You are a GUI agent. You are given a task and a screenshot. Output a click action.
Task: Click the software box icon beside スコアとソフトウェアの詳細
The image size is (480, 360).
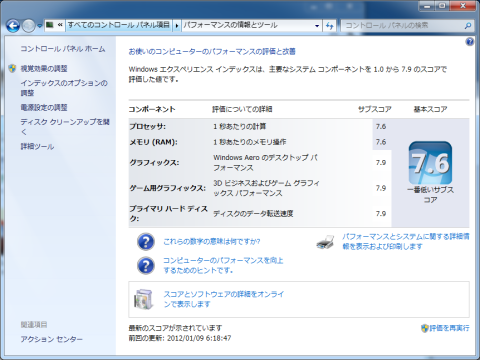coord(144,299)
